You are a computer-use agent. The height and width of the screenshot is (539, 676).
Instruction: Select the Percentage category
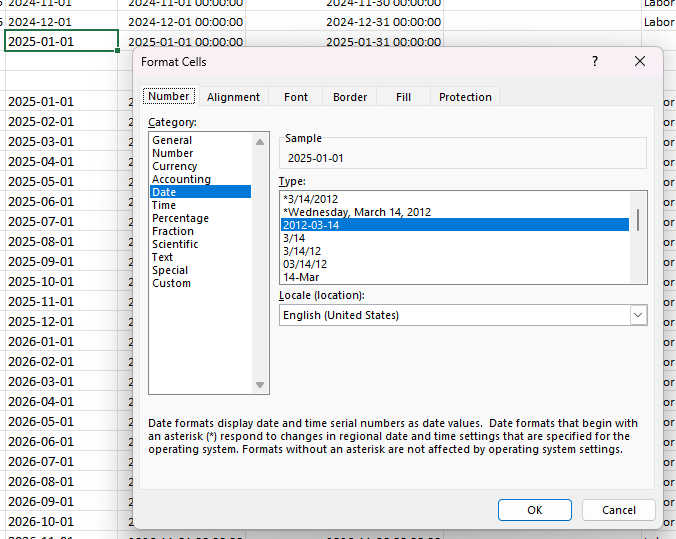(180, 218)
